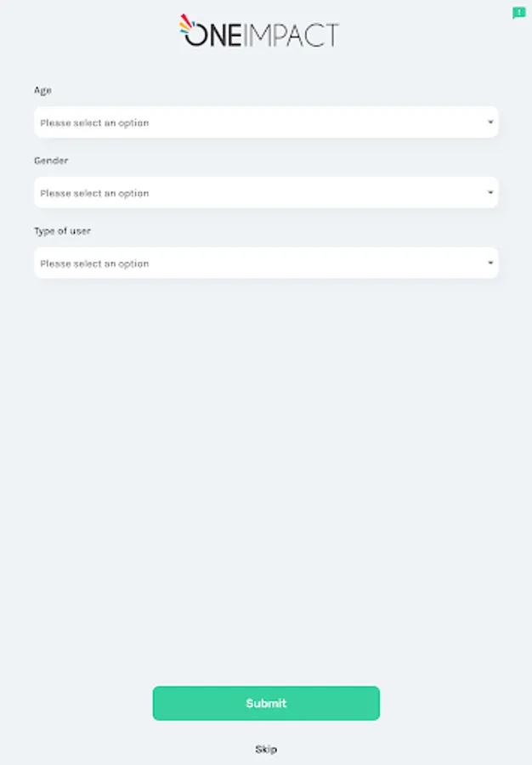The width and height of the screenshot is (532, 765).
Task: Expand the Age arrow indicator
Action: pos(490,122)
